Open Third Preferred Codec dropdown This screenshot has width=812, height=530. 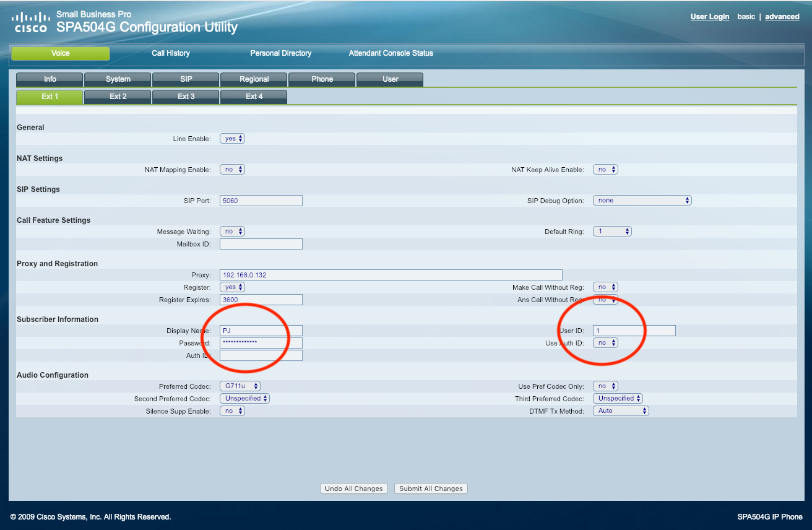point(618,399)
